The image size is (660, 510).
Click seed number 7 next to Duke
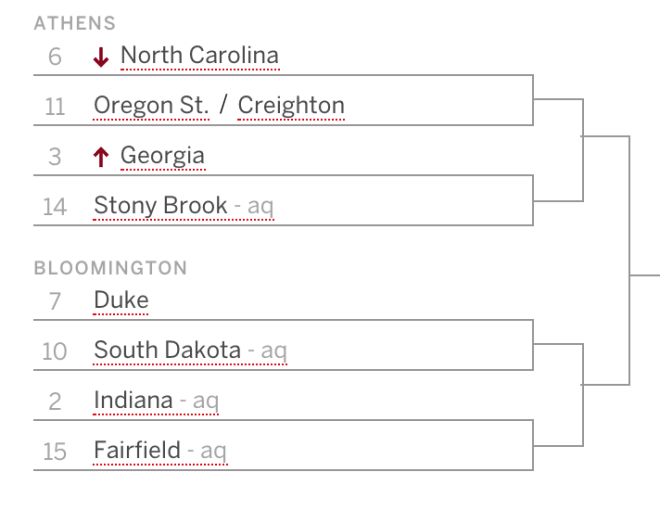point(55,301)
